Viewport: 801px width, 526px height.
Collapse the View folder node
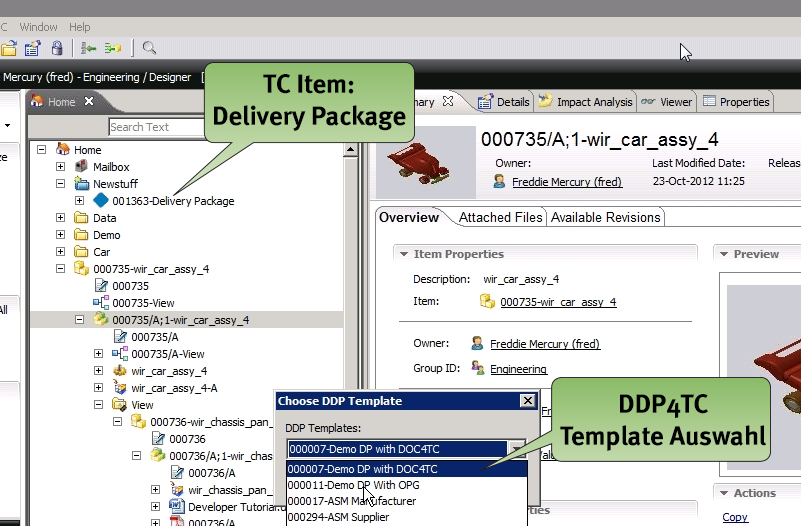(x=99, y=405)
